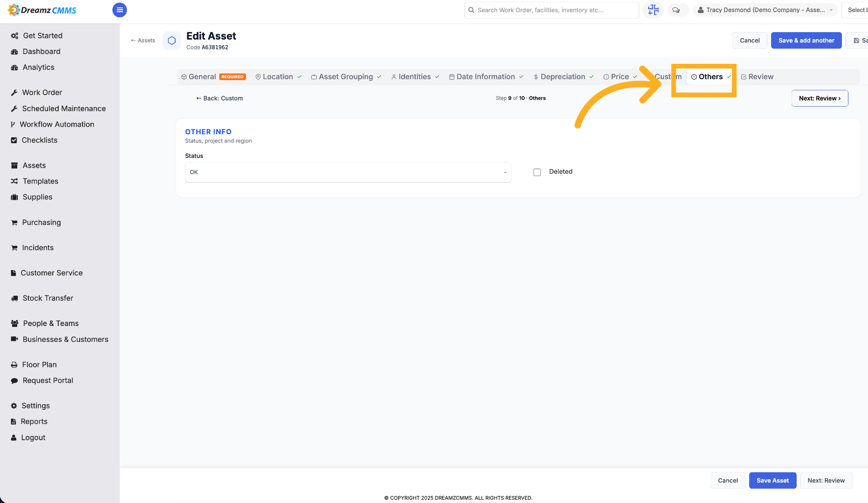This screenshot has height=503, width=868.
Task: Click the bottom Next: Review button
Action: pyautogui.click(x=826, y=481)
